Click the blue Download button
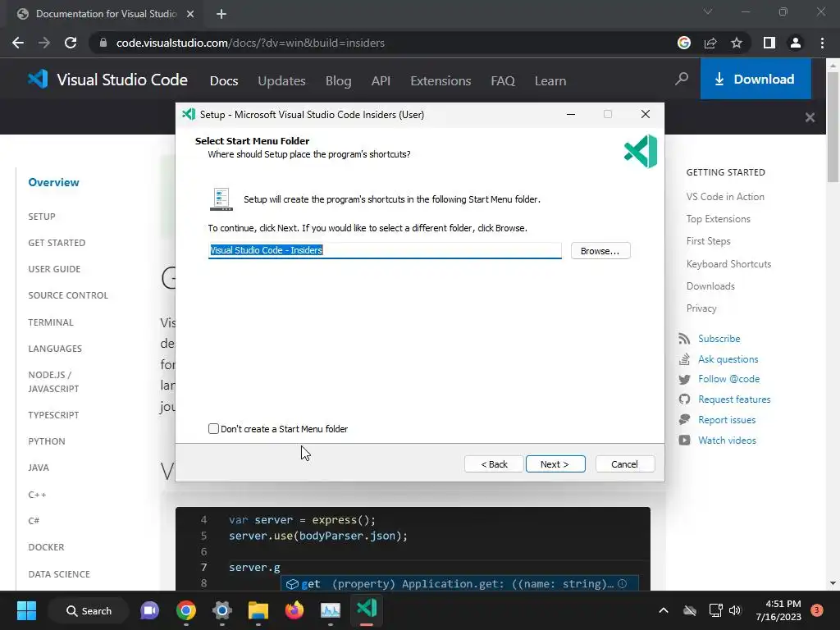Screen dimensions: 840x630 [756, 80]
